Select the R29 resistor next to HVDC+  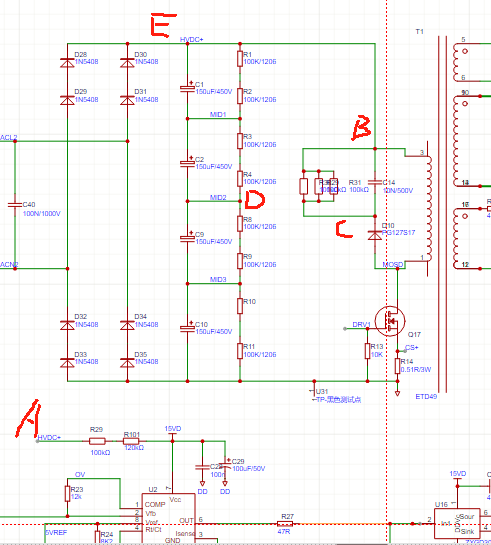point(97,441)
